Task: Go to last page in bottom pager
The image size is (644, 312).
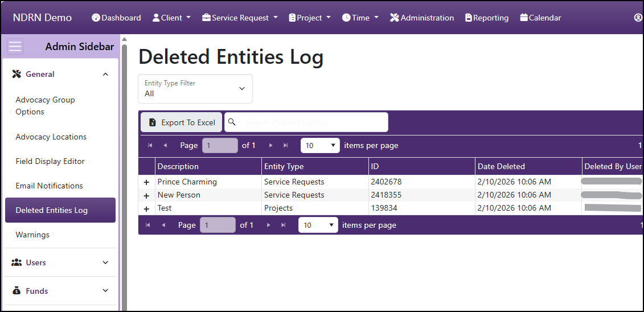Action: (284, 225)
